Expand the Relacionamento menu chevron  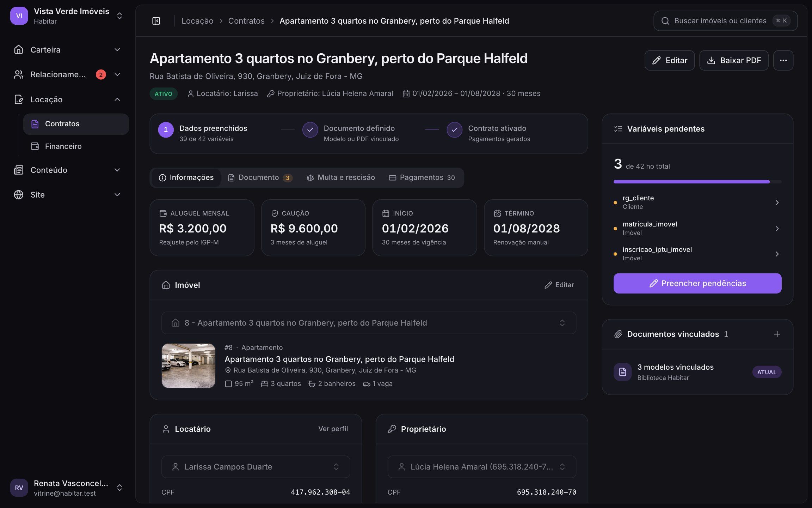[x=117, y=74]
